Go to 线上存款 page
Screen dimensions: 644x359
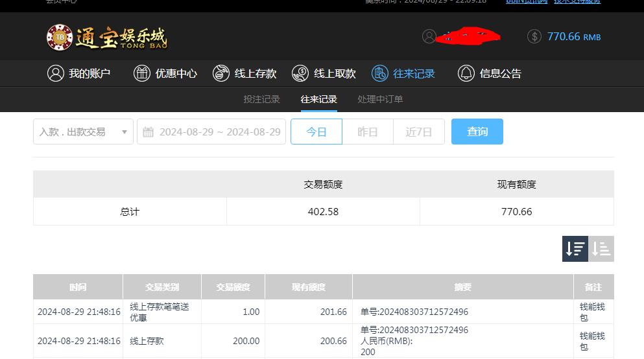tap(244, 73)
